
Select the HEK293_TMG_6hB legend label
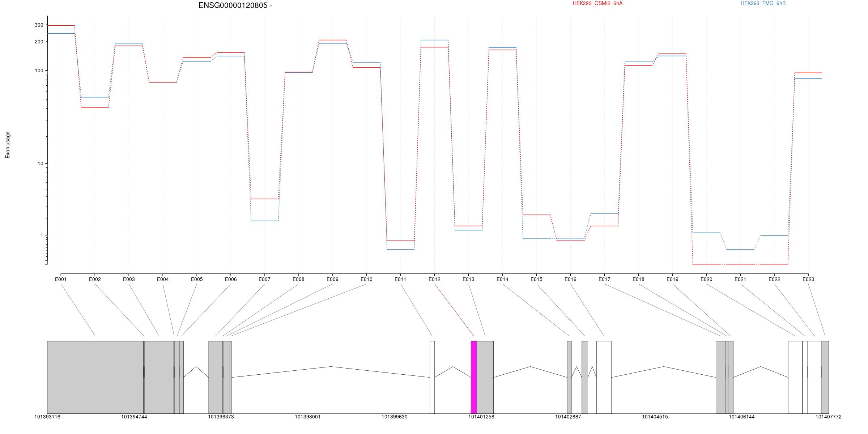[763, 3]
